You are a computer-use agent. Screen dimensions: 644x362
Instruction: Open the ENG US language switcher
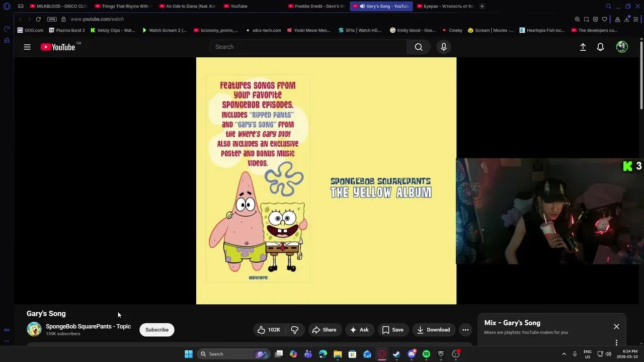tap(588, 354)
